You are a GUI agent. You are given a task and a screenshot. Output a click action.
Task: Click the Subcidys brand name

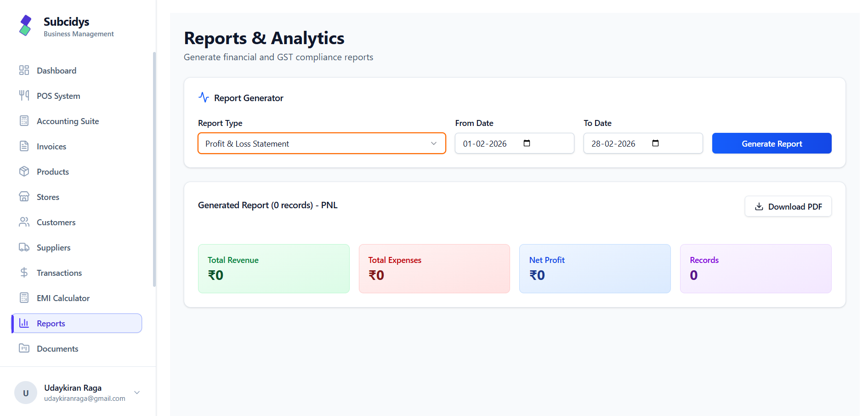tap(66, 22)
